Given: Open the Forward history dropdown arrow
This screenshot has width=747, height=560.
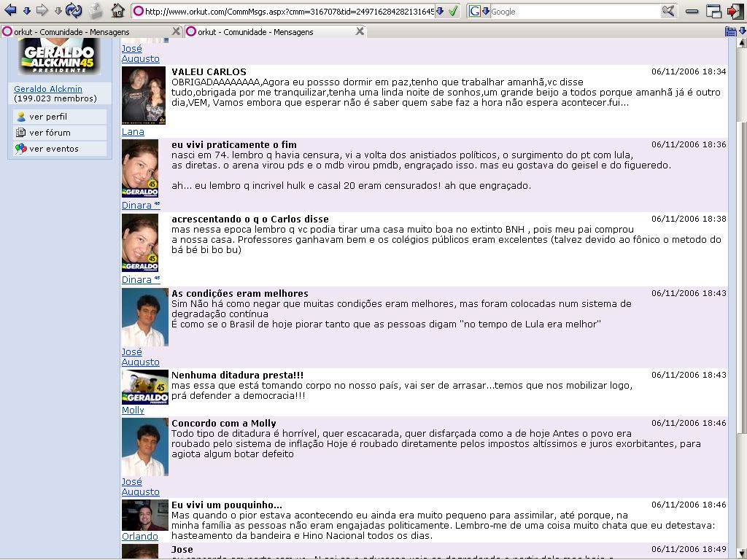Looking at the screenshot, I should point(58,10).
